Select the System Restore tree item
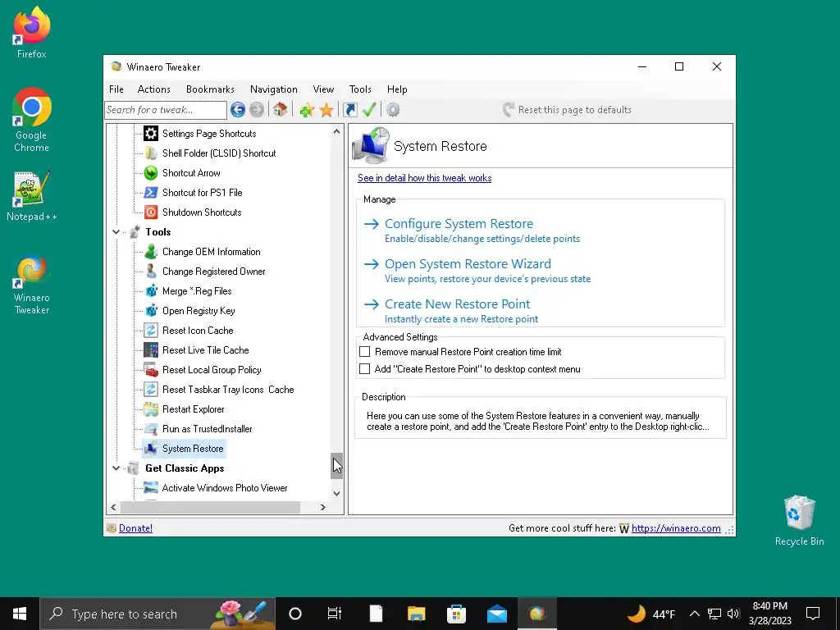 (x=192, y=449)
